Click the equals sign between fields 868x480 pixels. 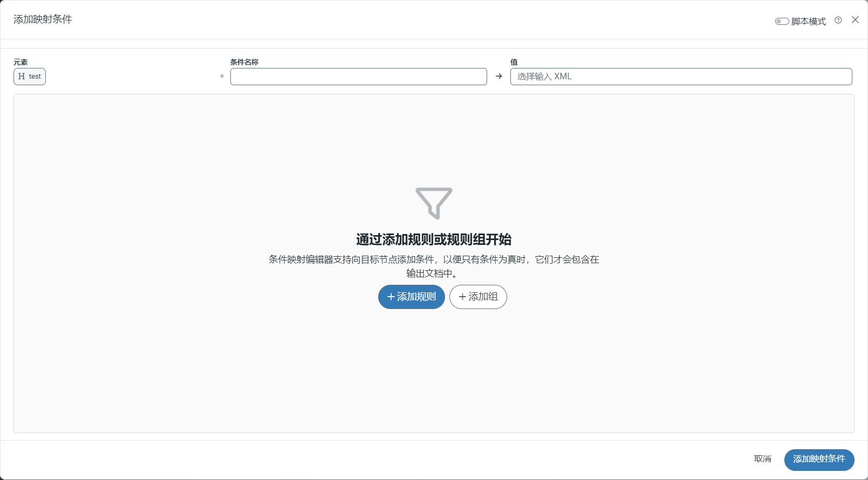coord(222,77)
